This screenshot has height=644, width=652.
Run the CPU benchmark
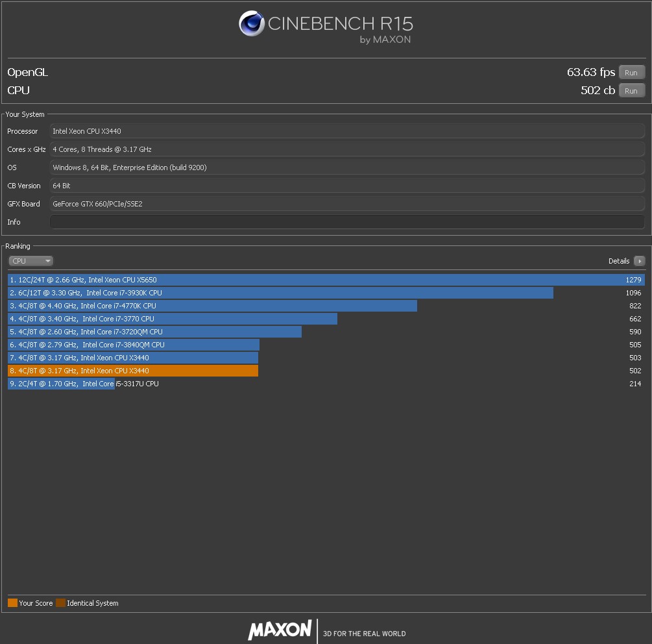tap(632, 91)
